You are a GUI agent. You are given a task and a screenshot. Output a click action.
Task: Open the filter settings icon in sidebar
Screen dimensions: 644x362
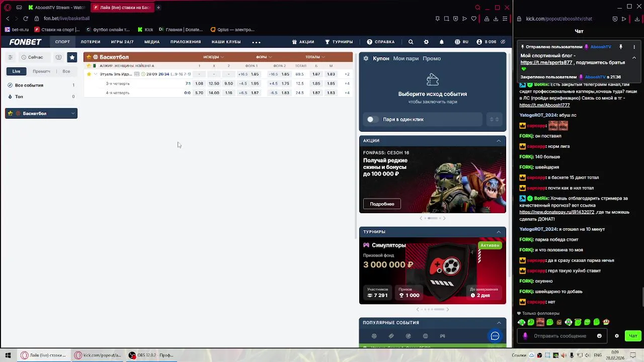pos(10,57)
